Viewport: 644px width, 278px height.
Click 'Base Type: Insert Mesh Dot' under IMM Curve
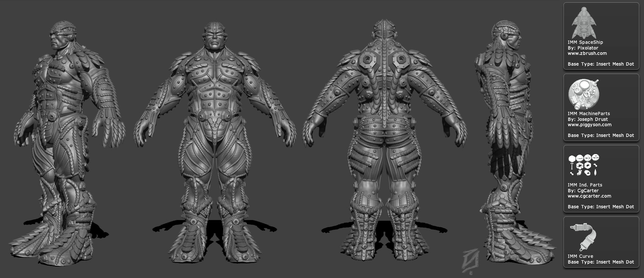pyautogui.click(x=601, y=262)
